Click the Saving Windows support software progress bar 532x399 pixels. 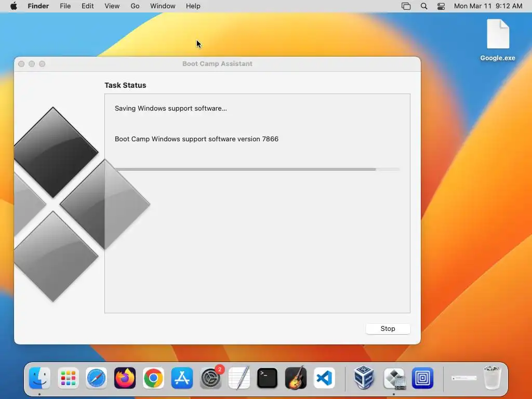point(257,169)
